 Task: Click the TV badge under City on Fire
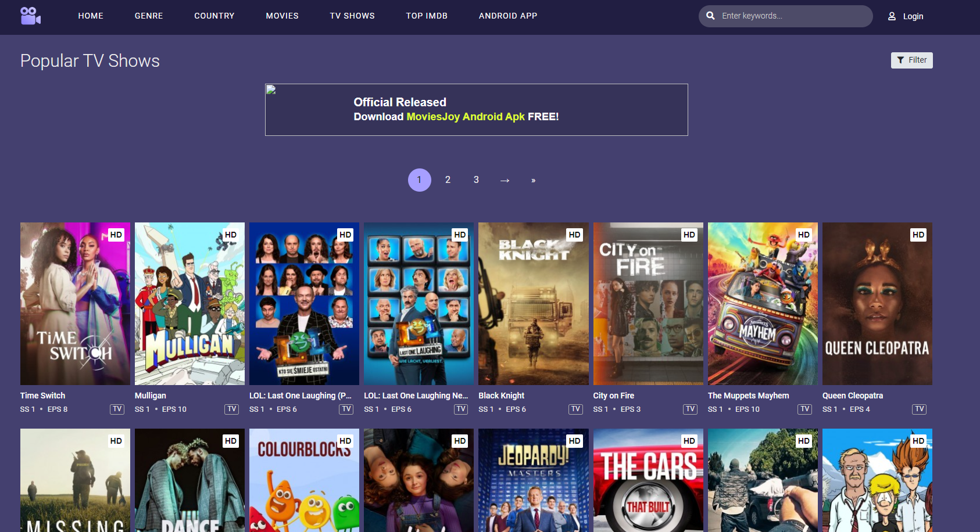pyautogui.click(x=690, y=409)
